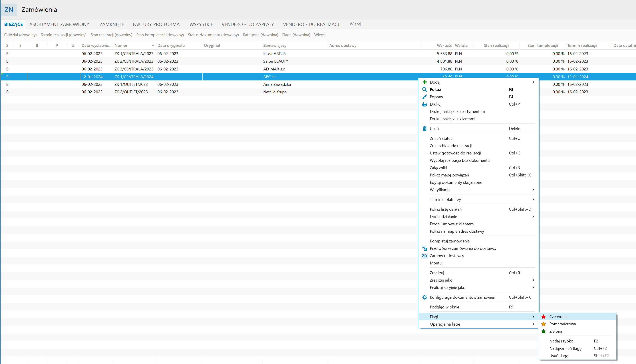Viewport: 636px width, 364px height.
Task: Sort by Data wystawienia column header
Action: click(x=96, y=46)
